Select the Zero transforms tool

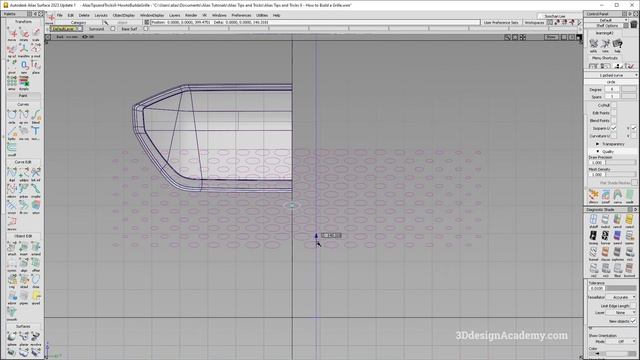pyautogui.click(x=24, y=65)
